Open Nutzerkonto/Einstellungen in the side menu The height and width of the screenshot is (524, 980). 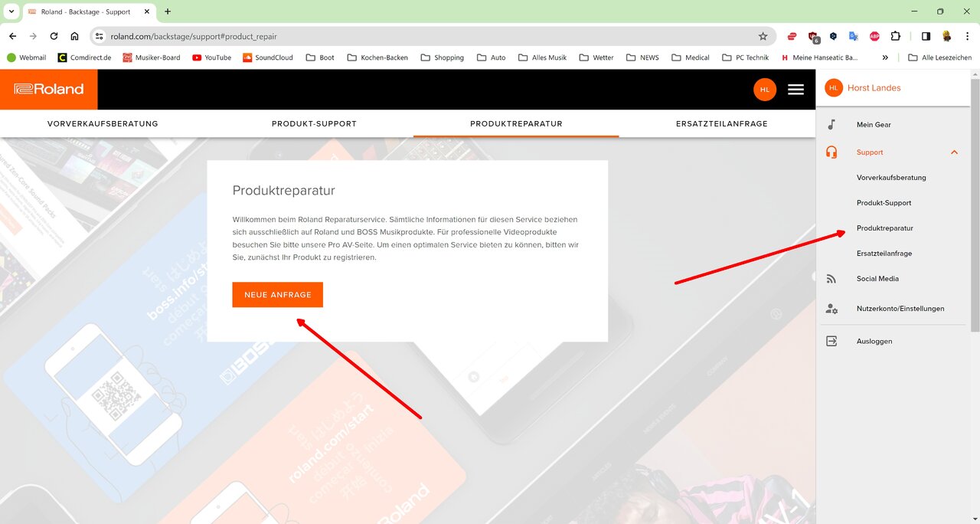coord(900,309)
